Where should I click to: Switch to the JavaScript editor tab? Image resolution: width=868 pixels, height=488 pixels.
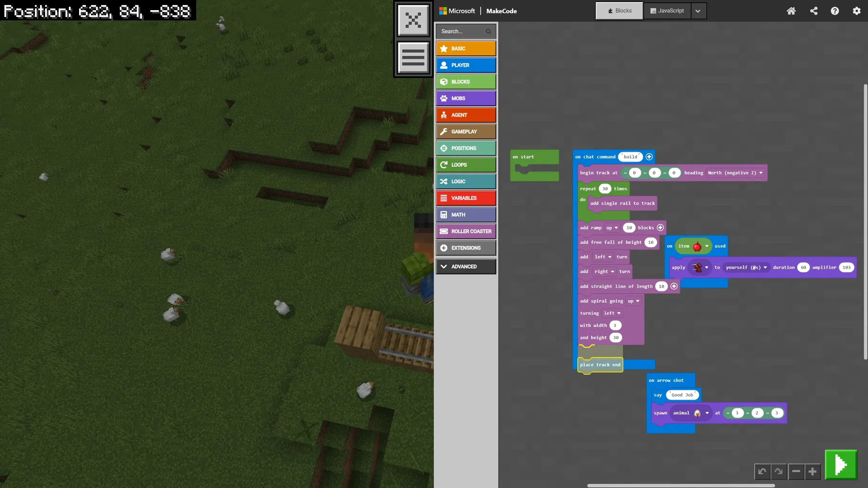point(667,11)
